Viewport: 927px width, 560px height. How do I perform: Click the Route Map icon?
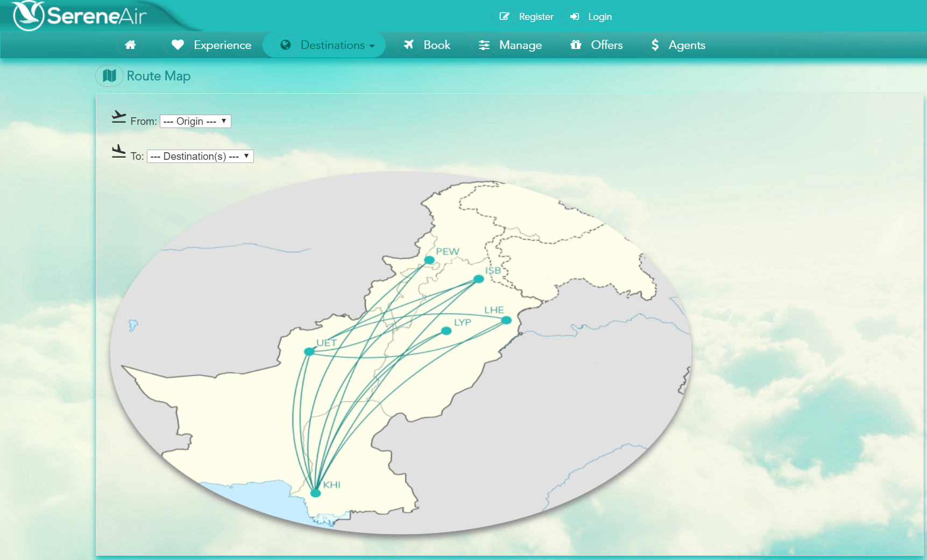tap(109, 76)
